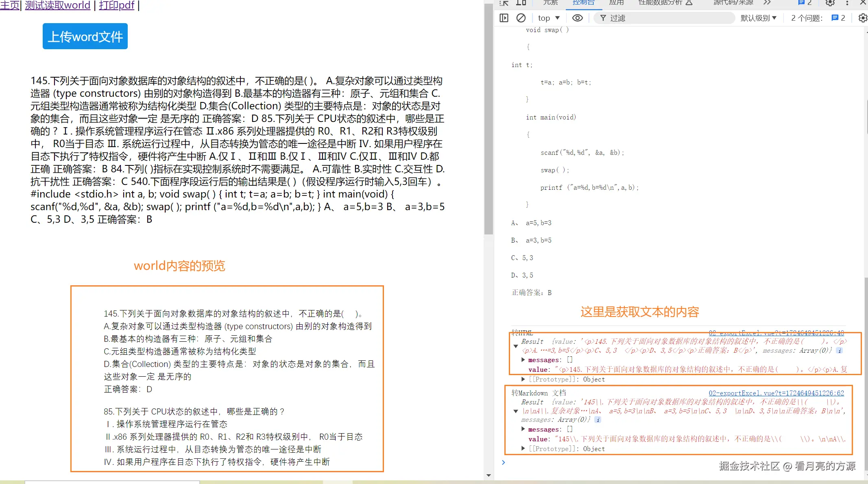This screenshot has width=868, height=484.
Task: Open the top context dropdown
Action: point(549,18)
